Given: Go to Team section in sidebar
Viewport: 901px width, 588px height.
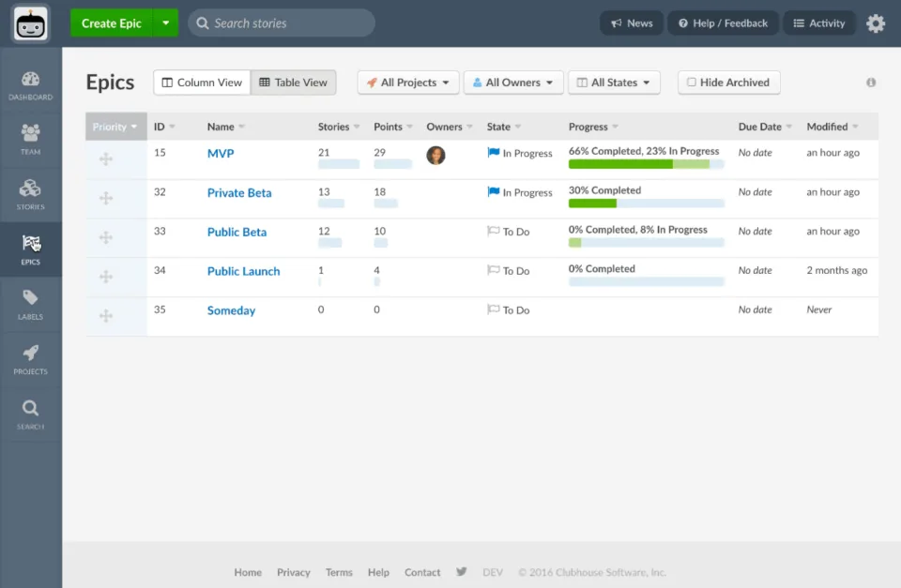Looking at the screenshot, I should pos(30,140).
